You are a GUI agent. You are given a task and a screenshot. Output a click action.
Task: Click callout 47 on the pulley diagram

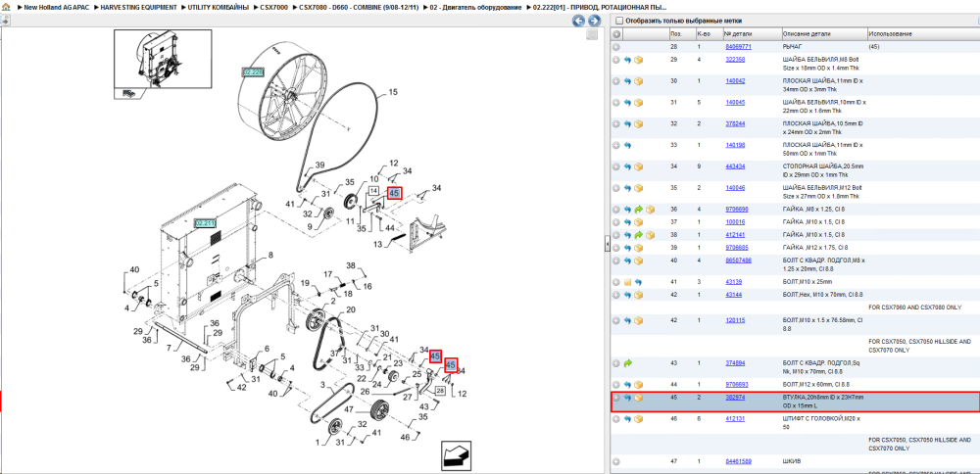click(350, 409)
